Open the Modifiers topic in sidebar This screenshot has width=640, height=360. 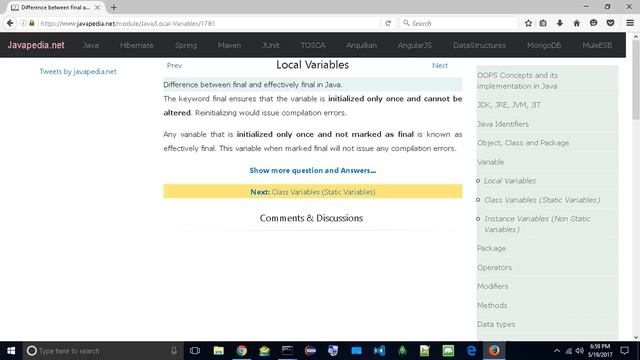coord(493,286)
